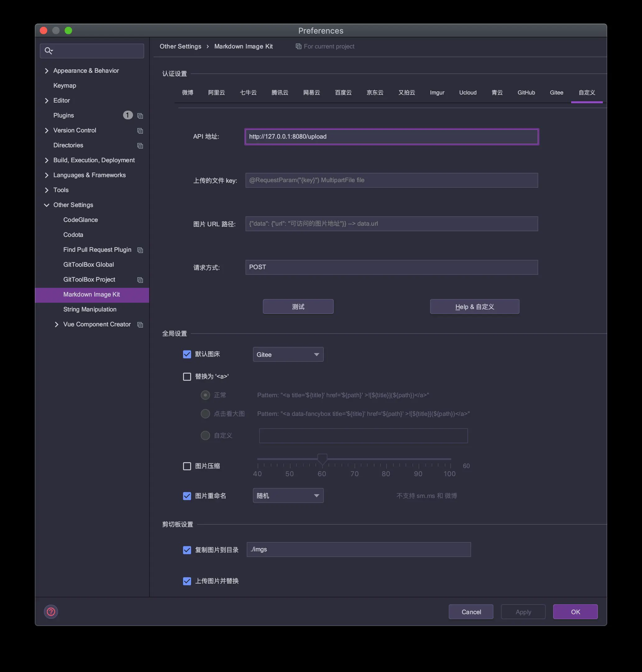Click project icon beside Vue Component Creator
This screenshot has height=672, width=642.
(x=140, y=324)
